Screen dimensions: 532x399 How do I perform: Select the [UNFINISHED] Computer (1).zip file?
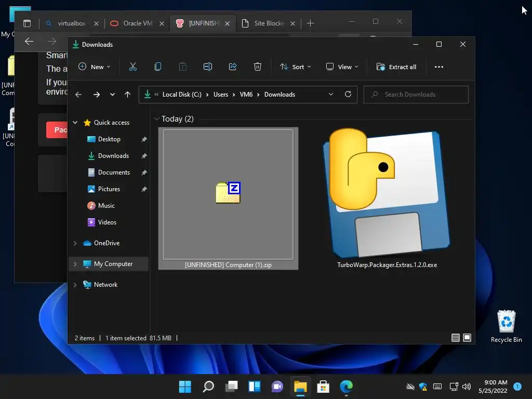tap(229, 198)
